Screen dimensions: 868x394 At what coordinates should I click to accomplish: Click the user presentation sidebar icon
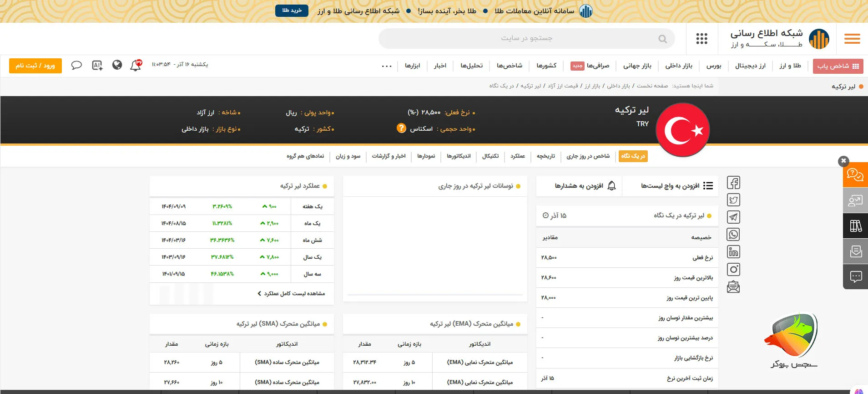[x=855, y=200]
